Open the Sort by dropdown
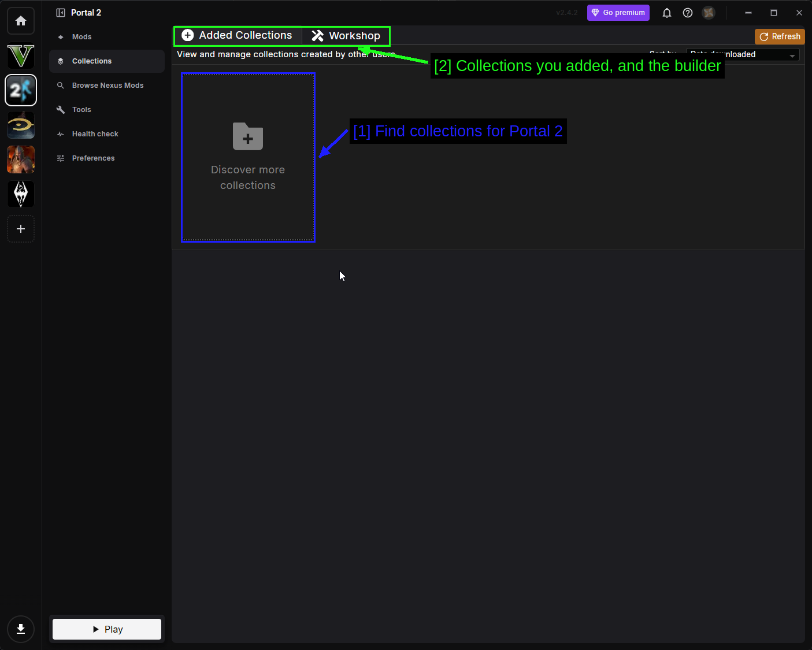 [743, 54]
